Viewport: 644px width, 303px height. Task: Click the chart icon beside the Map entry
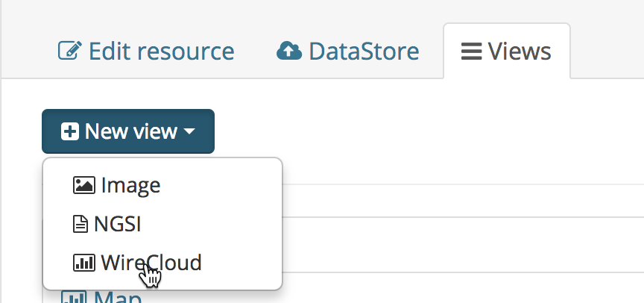[74, 298]
